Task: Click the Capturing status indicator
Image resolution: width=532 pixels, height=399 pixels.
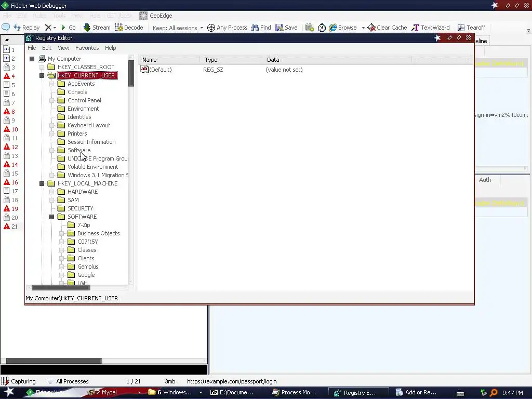Action: click(x=18, y=381)
